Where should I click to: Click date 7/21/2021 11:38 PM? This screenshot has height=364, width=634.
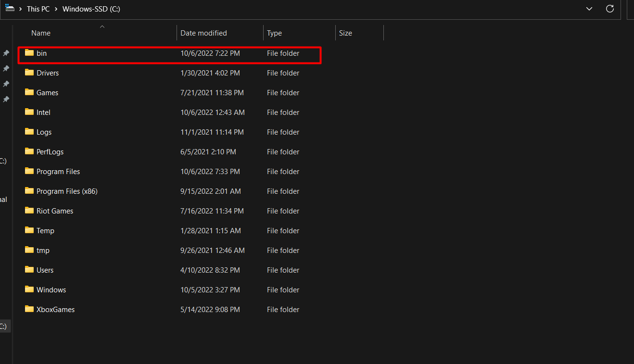[212, 93]
